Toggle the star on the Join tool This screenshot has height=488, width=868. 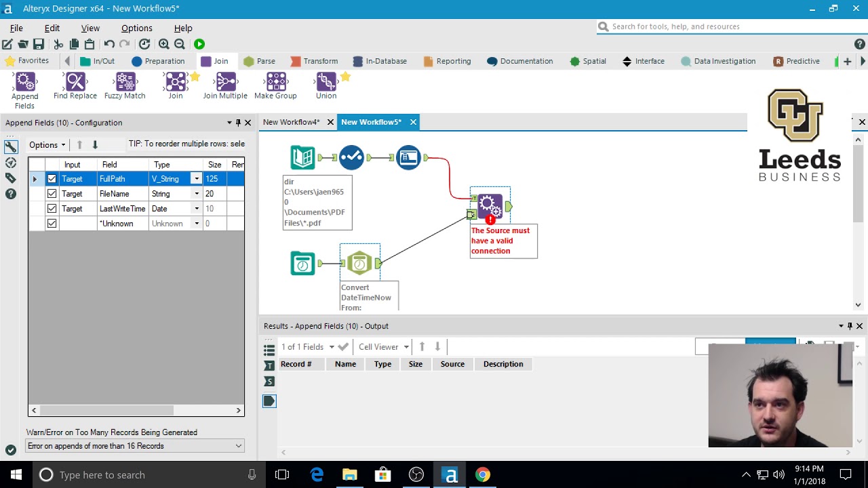[x=195, y=77]
